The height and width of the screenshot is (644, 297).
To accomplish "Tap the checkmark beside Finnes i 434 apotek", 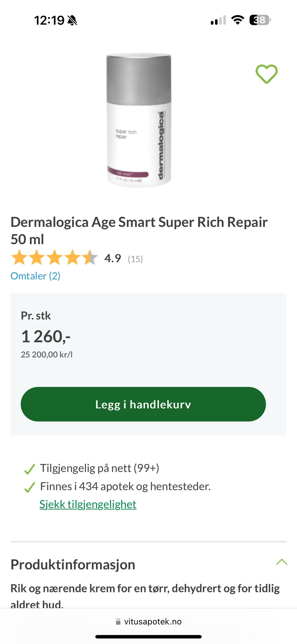I will [29, 487].
